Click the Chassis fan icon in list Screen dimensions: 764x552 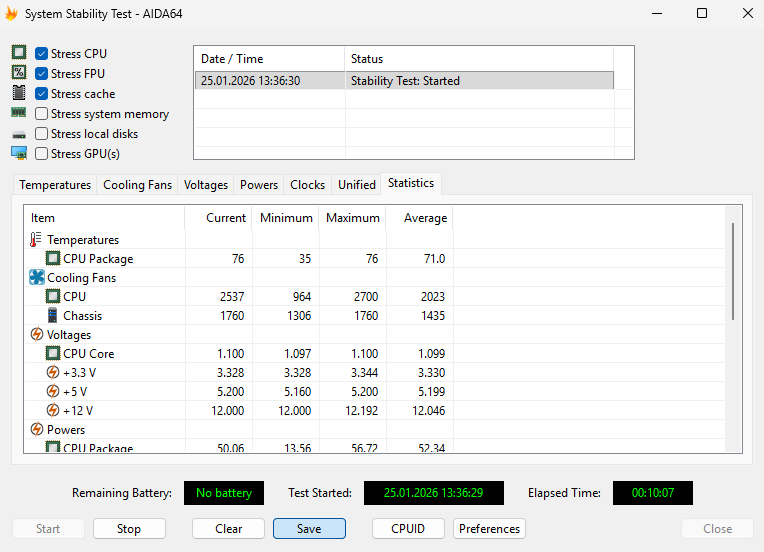pos(53,316)
